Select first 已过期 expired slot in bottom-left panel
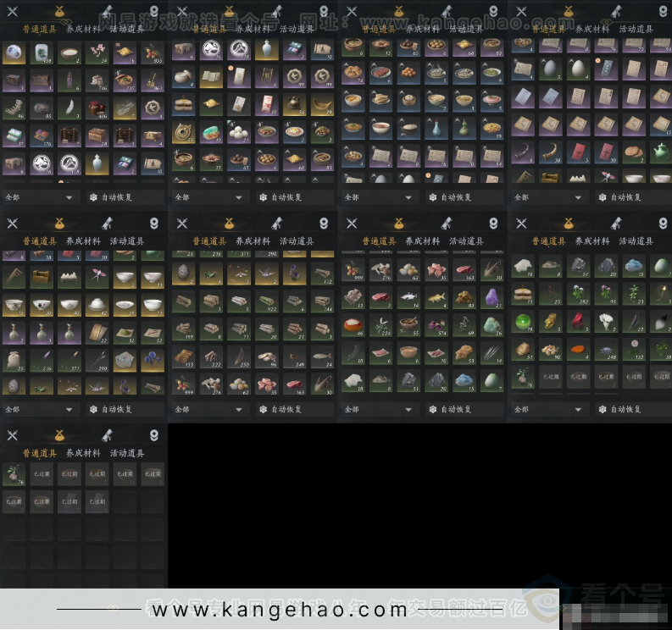Image resolution: width=672 pixels, height=630 pixels. coord(42,474)
